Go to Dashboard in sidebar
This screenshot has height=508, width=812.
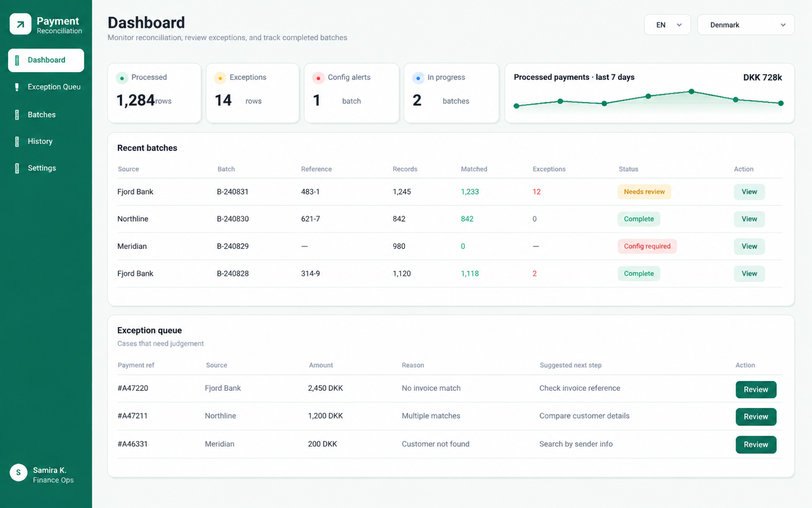point(46,60)
